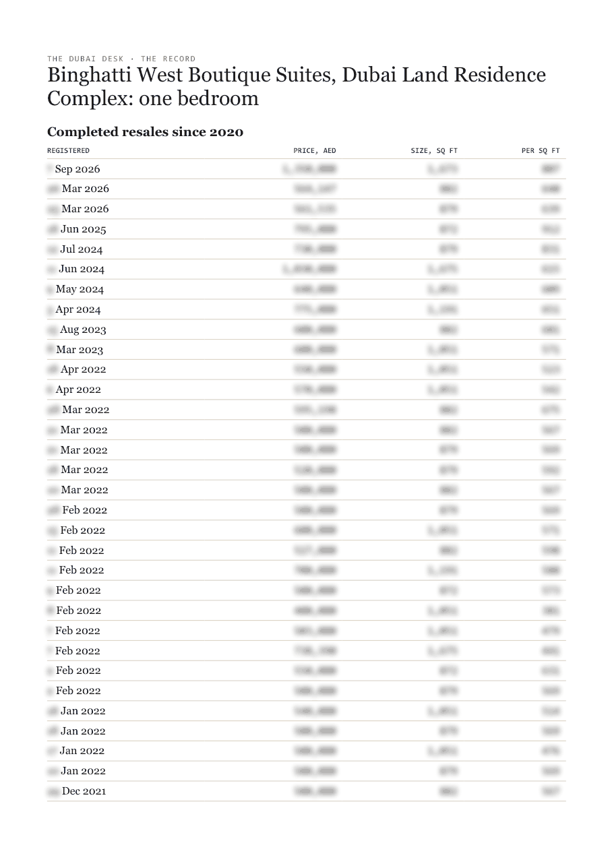
Task: Choose the May 2024 resale row
Action: pyautogui.click(x=307, y=289)
